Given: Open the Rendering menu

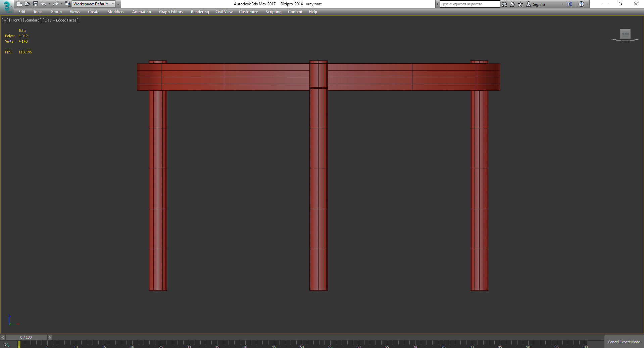Looking at the screenshot, I should (x=200, y=12).
